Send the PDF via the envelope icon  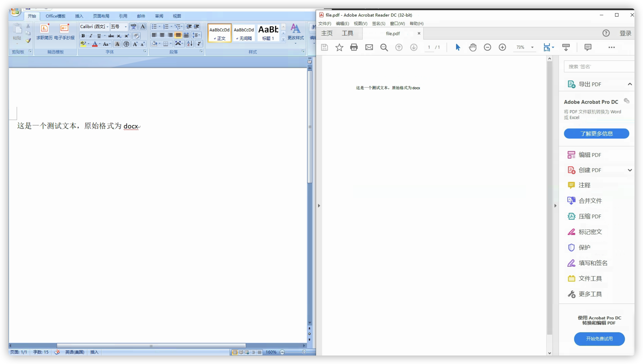(x=369, y=47)
